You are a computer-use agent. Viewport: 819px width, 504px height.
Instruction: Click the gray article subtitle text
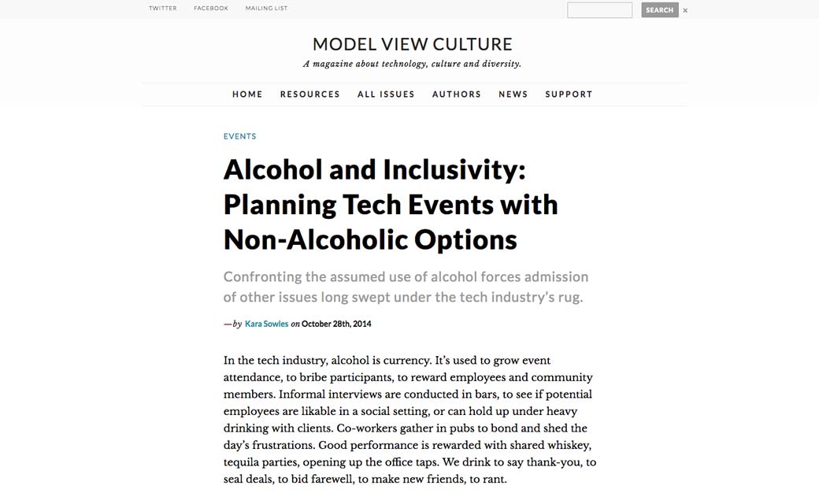[406, 287]
